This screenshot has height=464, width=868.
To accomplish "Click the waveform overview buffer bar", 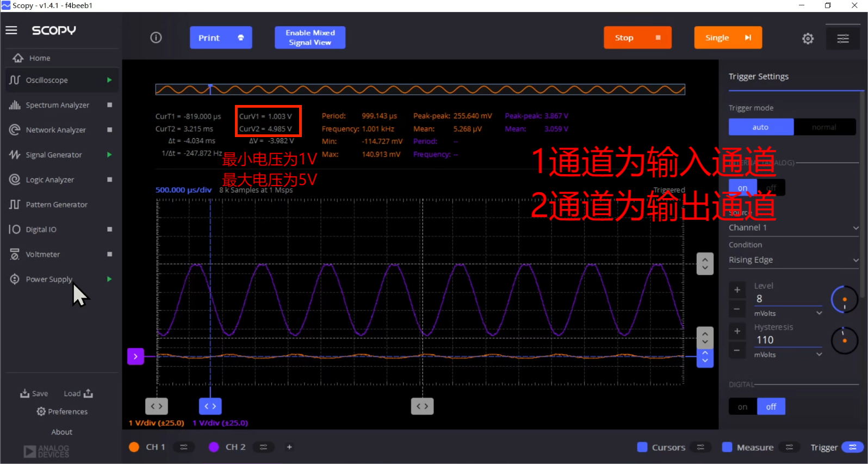I will (420, 89).
